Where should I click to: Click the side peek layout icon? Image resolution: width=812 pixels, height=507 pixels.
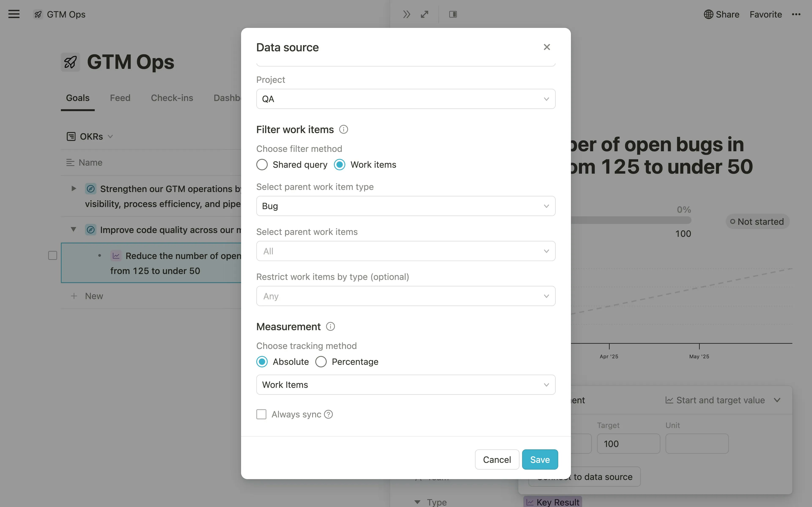(x=453, y=14)
